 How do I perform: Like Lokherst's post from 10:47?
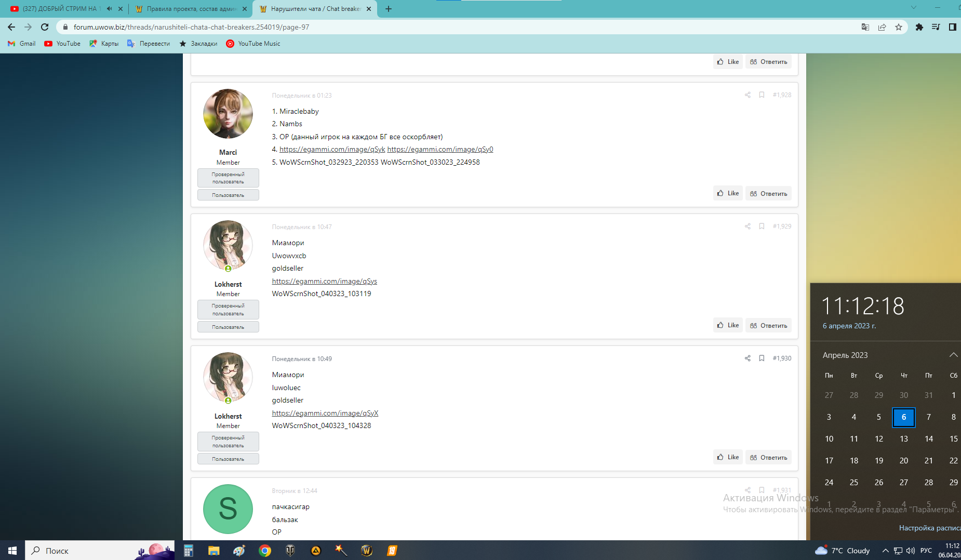point(728,325)
